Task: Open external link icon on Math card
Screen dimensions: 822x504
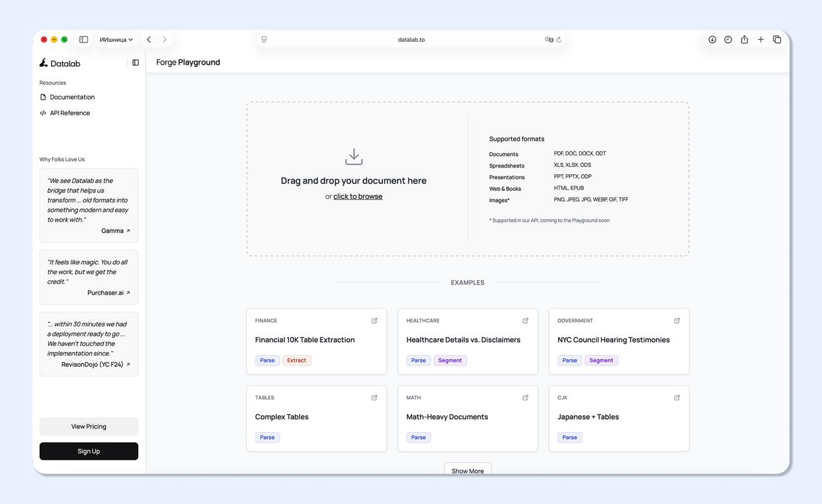Action: 525,397
